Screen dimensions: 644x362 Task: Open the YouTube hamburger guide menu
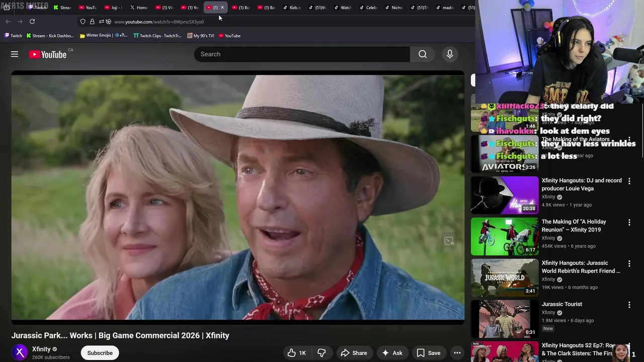pyautogui.click(x=15, y=54)
